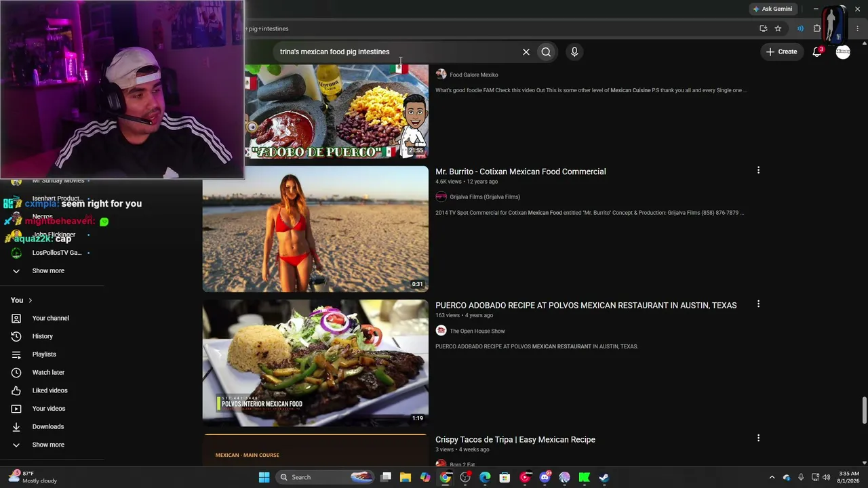Open OBS Studio from the taskbar
868x488 pixels.
point(465,477)
